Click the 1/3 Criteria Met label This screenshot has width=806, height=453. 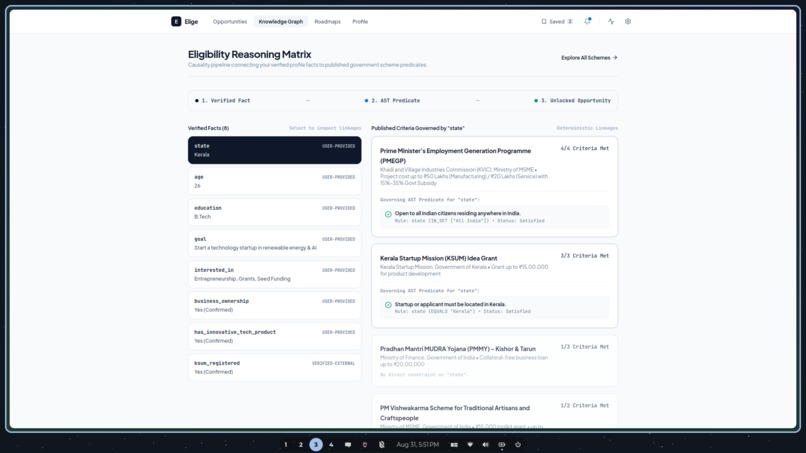(x=584, y=347)
